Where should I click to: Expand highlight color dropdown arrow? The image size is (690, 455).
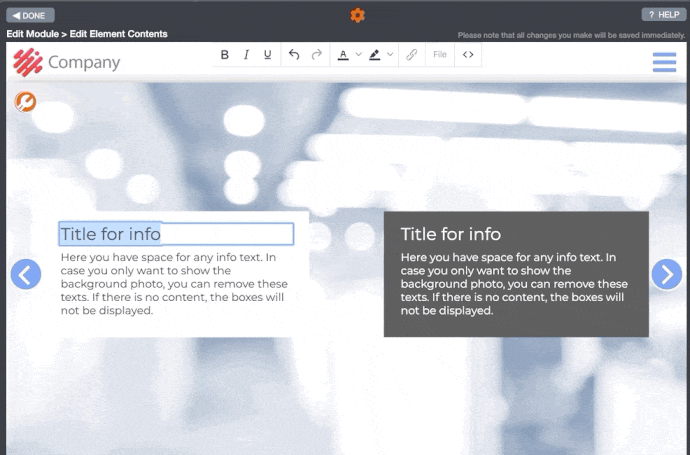point(390,55)
